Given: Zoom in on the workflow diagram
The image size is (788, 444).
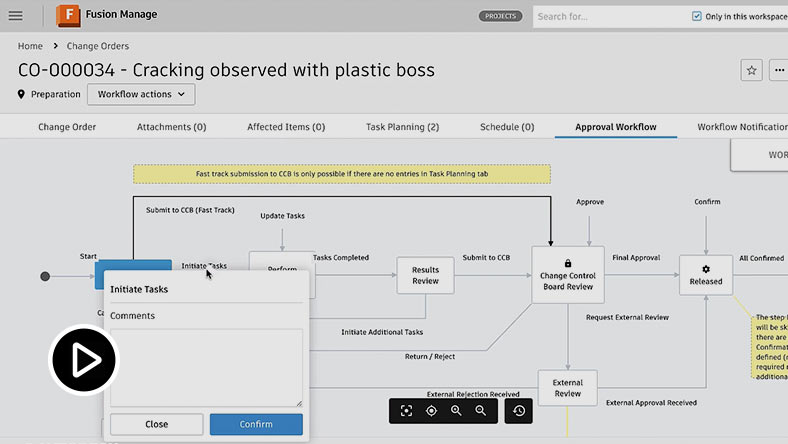Looking at the screenshot, I should click(x=456, y=411).
